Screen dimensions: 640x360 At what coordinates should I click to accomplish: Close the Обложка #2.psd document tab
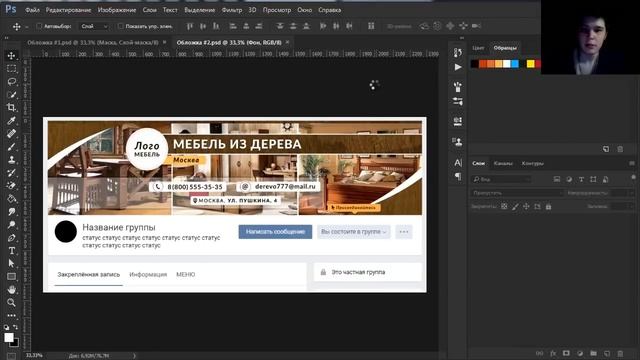[x=287, y=42]
